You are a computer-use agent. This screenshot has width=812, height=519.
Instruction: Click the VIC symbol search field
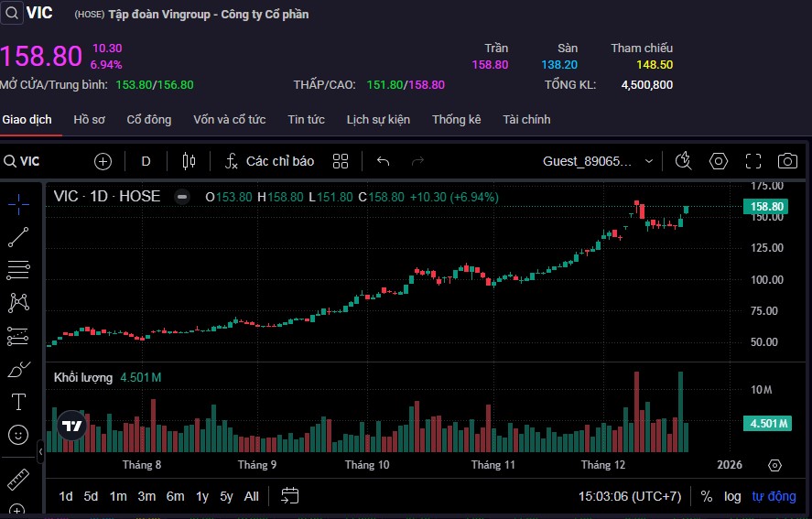(x=37, y=161)
